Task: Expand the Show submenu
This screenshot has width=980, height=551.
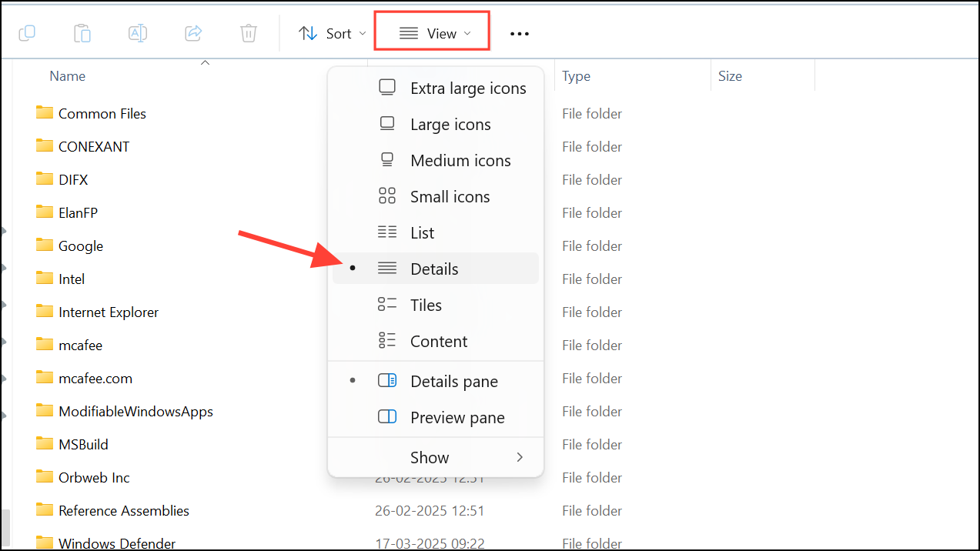Action: (x=430, y=457)
